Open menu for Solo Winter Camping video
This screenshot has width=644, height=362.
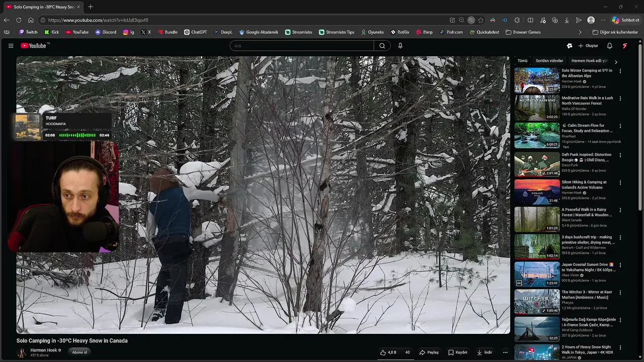coord(620,71)
